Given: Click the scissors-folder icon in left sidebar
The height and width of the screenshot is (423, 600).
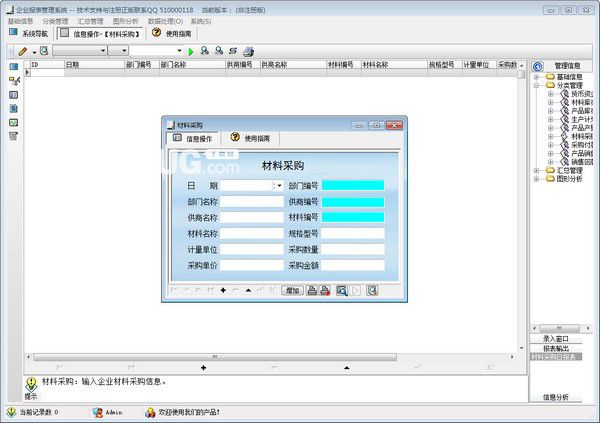Looking at the screenshot, I should tap(14, 80).
